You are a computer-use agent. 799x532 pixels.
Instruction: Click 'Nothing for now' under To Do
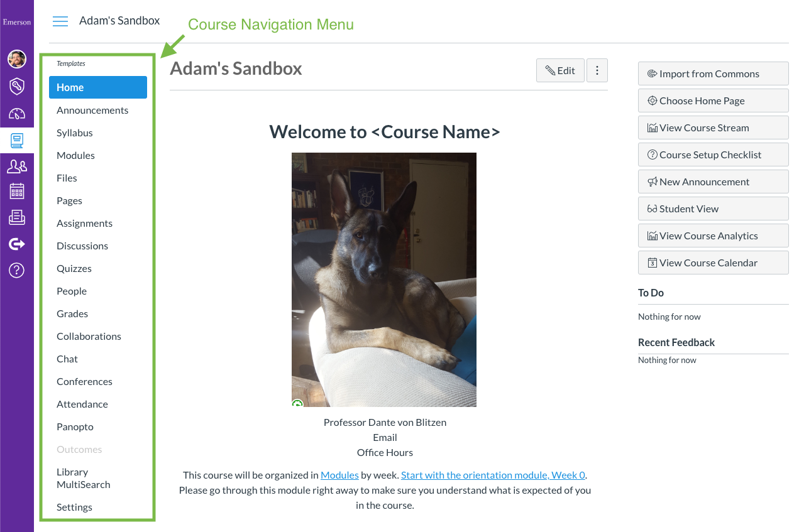pyautogui.click(x=669, y=317)
